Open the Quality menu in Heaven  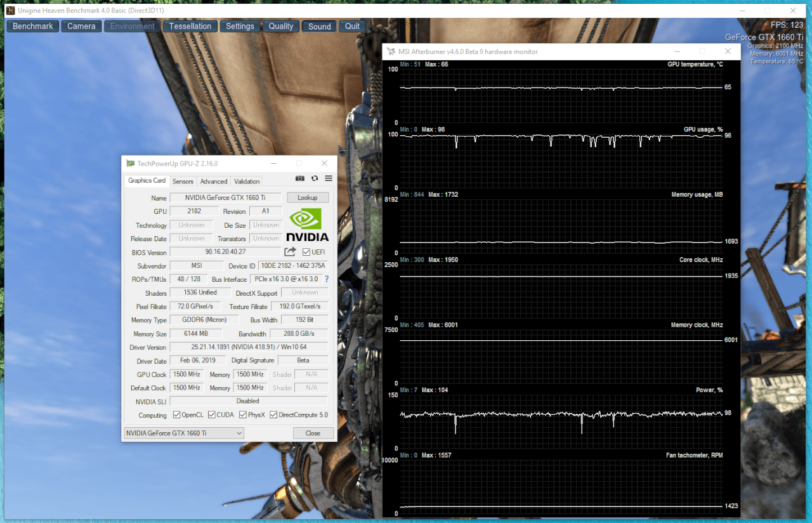click(x=281, y=26)
